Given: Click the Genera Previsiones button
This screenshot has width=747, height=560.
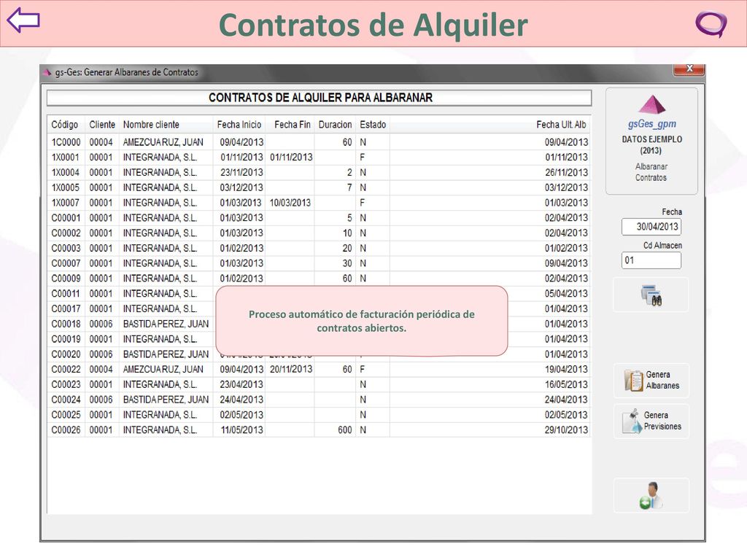Looking at the screenshot, I should click(x=651, y=421).
